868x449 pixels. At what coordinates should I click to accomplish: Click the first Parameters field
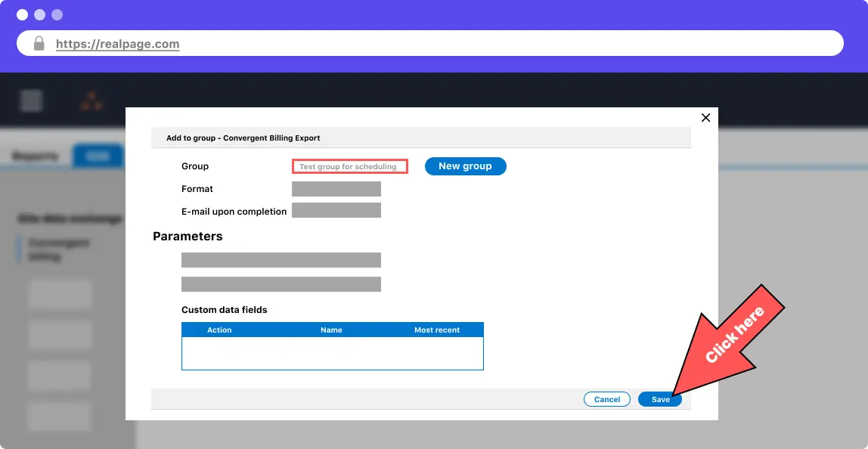tap(281, 260)
